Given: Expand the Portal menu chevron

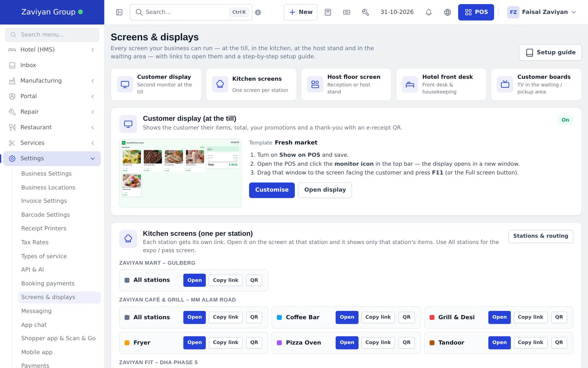Looking at the screenshot, I should click(93, 96).
